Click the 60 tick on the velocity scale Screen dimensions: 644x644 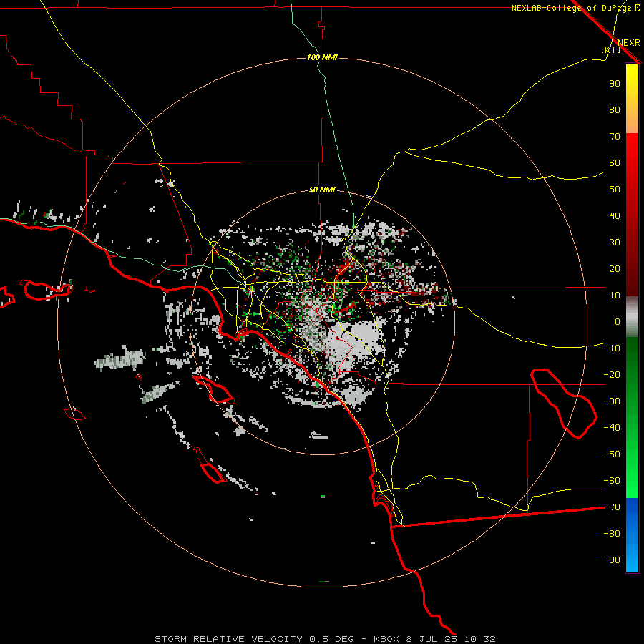[615, 162]
